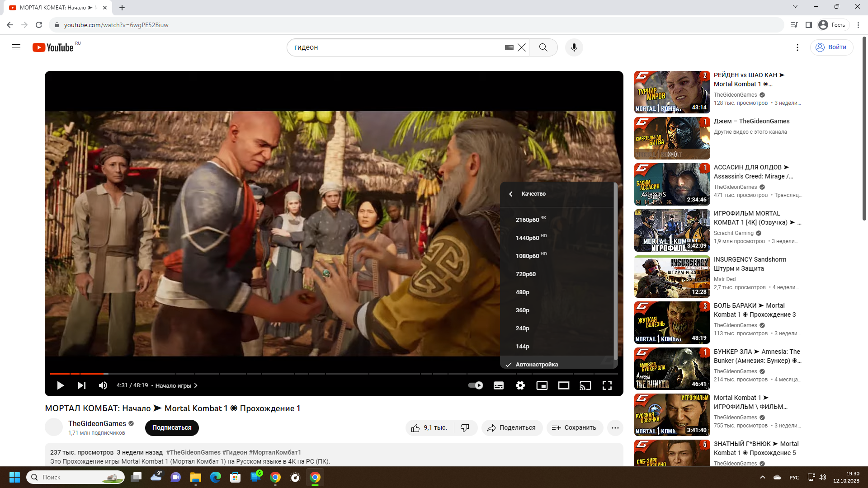Open Chrome side panel

(x=809, y=25)
